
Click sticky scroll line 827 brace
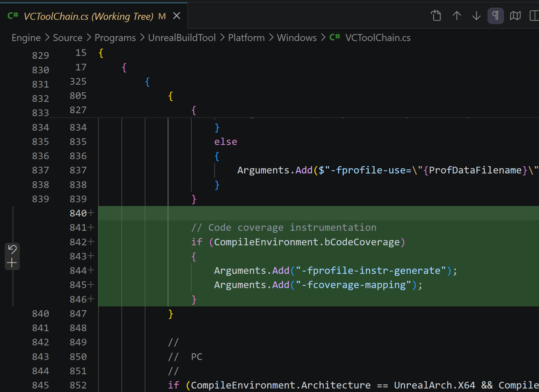[194, 111]
